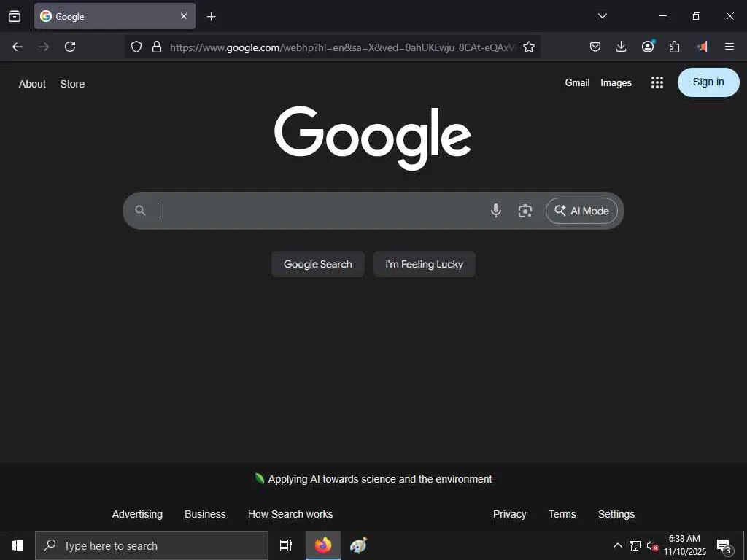Save page to Pocket

[595, 47]
